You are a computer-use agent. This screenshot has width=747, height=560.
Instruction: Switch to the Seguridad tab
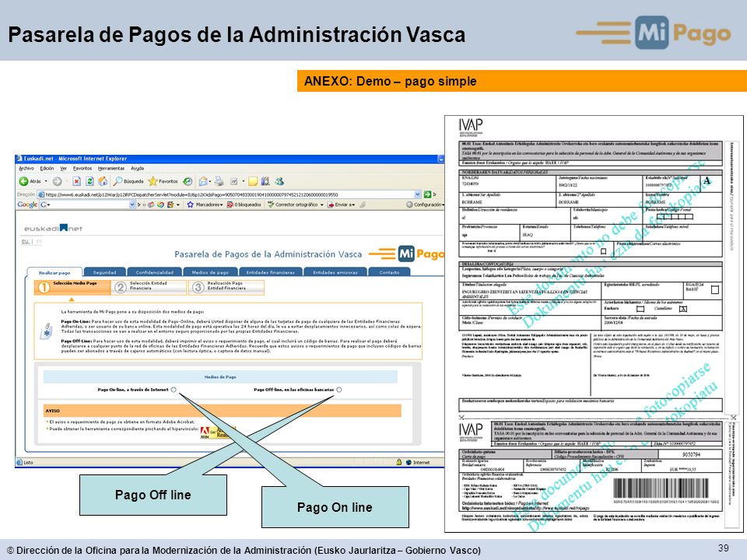coord(104,272)
